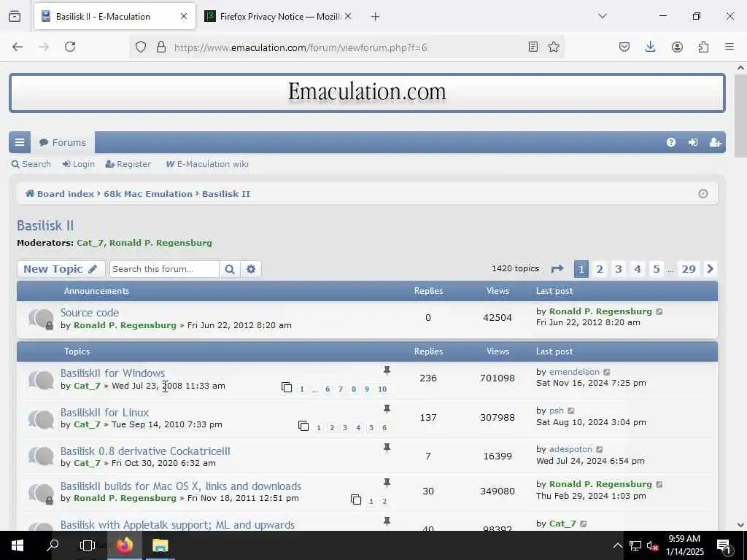The image size is (747, 560).
Task: Open the Firefox View icon at top-left
Action: pos(15,17)
